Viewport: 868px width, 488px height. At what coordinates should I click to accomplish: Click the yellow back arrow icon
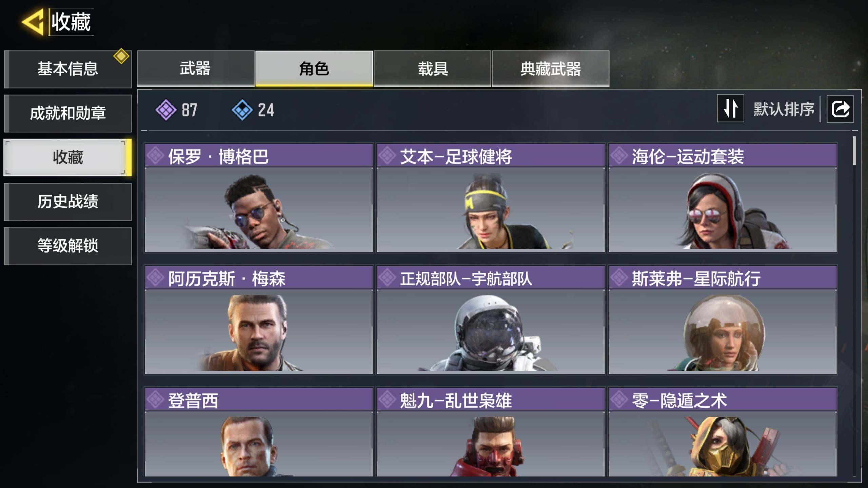[x=33, y=22]
